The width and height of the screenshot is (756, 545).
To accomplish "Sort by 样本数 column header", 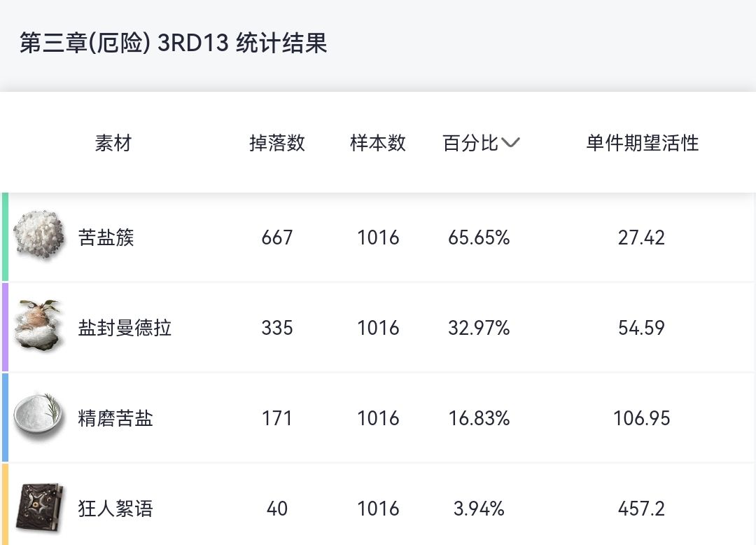I will coord(378,144).
